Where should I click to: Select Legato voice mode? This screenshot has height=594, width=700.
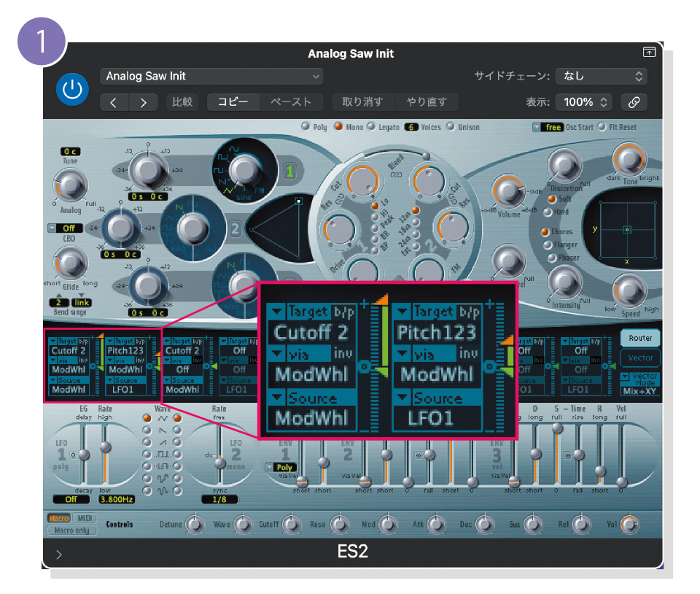pos(371,126)
